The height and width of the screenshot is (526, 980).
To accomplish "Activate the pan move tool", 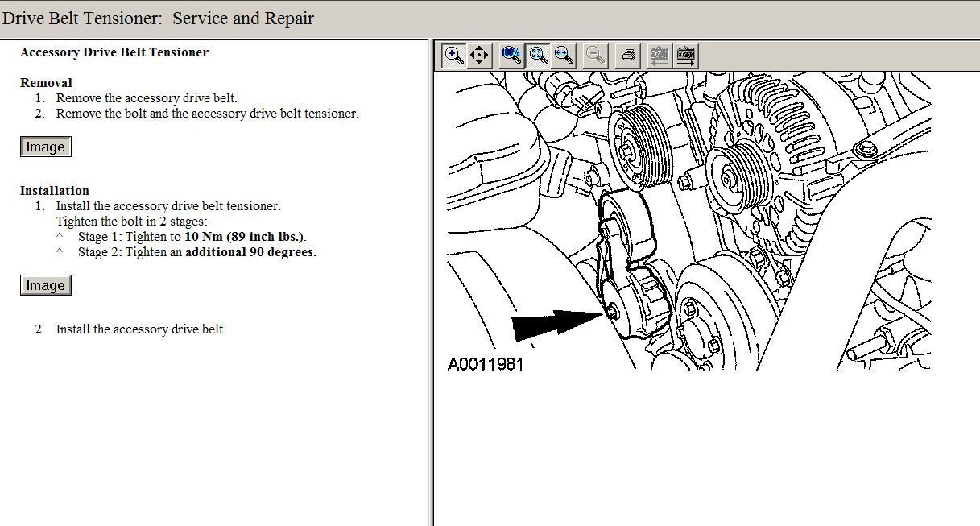I will (x=479, y=56).
